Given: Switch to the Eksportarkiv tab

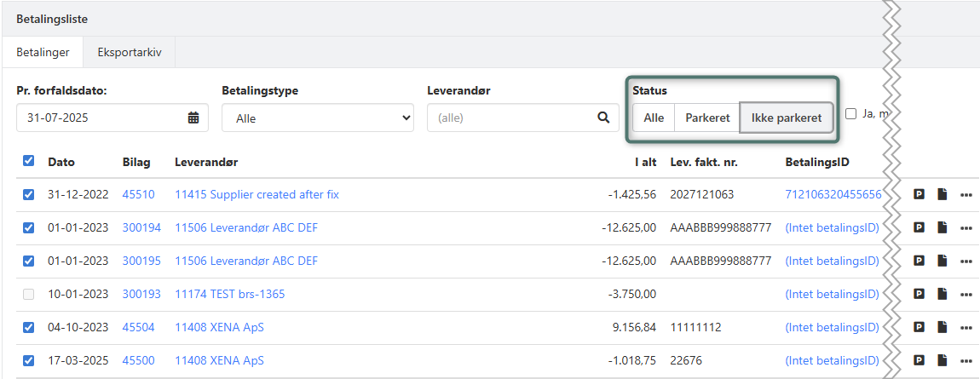Looking at the screenshot, I should pos(129,52).
